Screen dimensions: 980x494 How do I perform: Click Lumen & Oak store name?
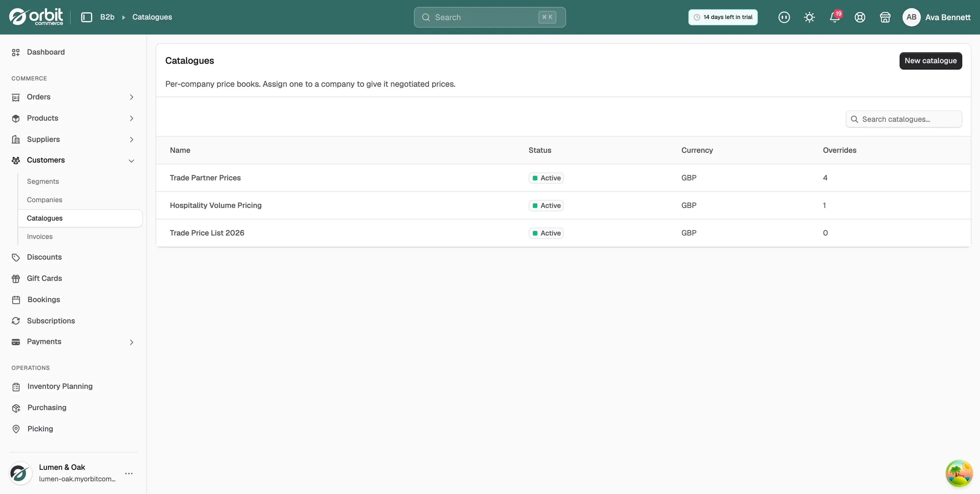(62, 467)
